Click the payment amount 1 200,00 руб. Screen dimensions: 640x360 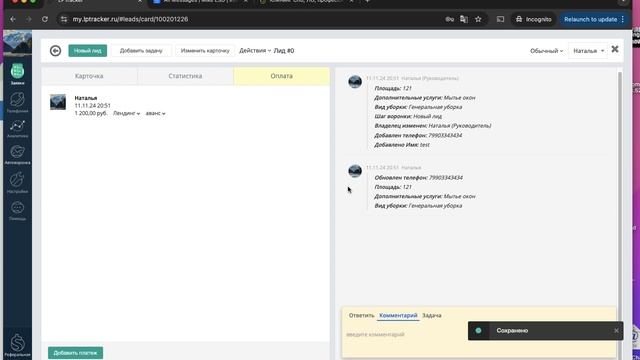tap(91, 113)
